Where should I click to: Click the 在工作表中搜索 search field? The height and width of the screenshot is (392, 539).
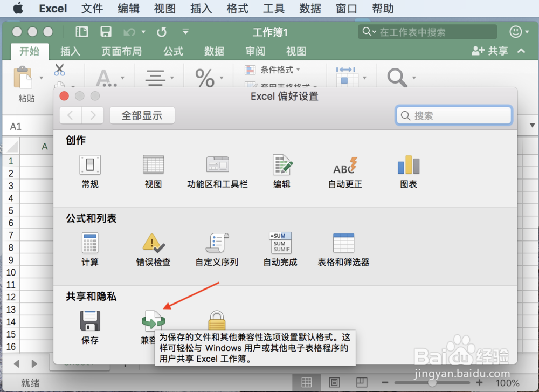tap(427, 32)
